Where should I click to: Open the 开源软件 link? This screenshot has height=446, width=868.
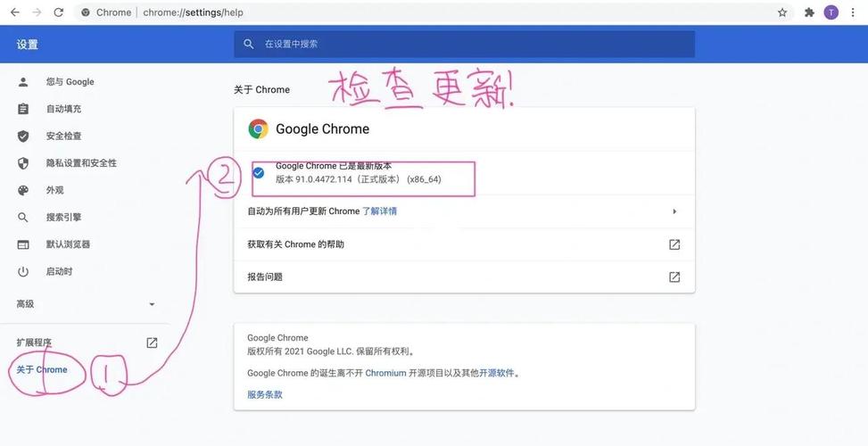(497, 374)
